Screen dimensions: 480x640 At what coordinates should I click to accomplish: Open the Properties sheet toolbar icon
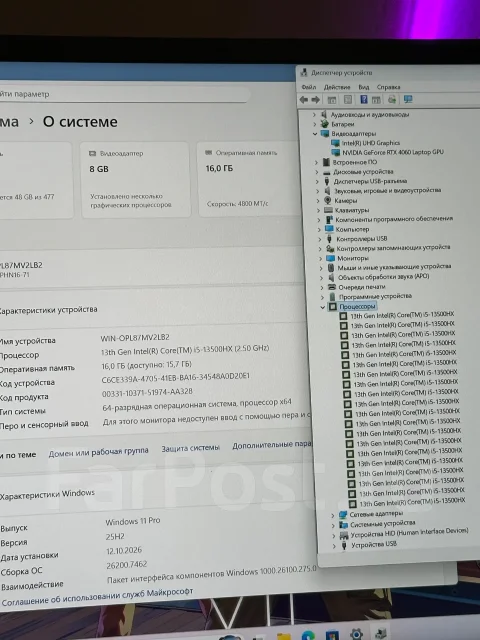(x=348, y=100)
